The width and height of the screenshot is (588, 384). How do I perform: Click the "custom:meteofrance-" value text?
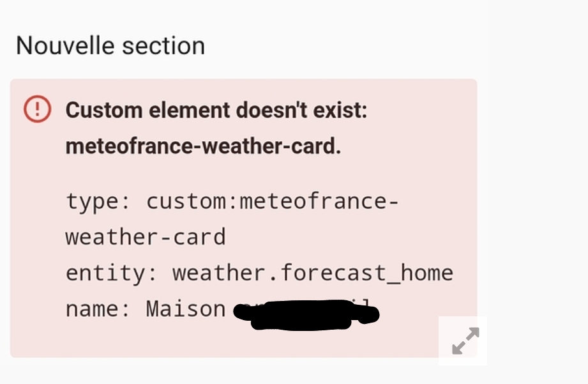(272, 201)
